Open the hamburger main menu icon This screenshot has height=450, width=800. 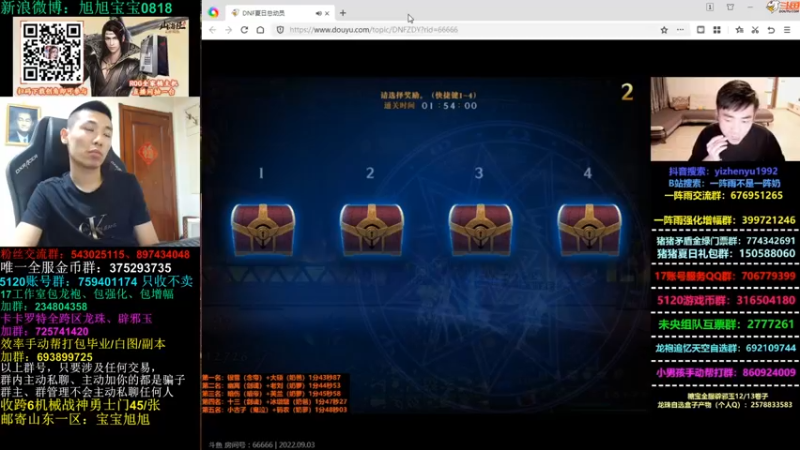(787, 30)
